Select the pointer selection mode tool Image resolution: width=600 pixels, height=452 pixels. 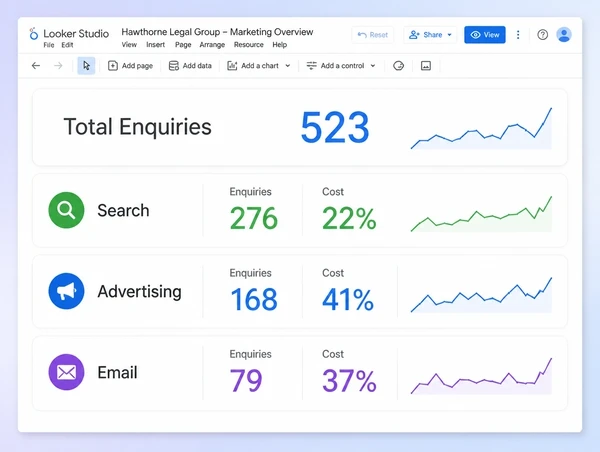[x=86, y=66]
